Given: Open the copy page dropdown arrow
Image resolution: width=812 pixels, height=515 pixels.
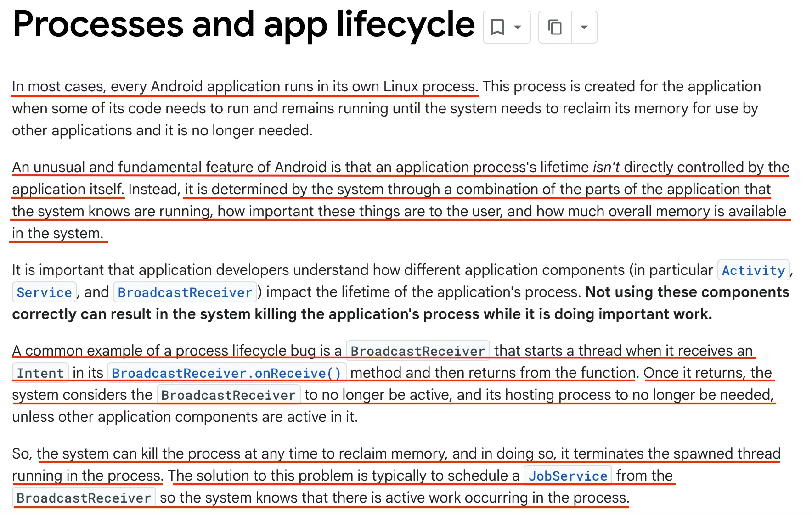Looking at the screenshot, I should (x=584, y=27).
